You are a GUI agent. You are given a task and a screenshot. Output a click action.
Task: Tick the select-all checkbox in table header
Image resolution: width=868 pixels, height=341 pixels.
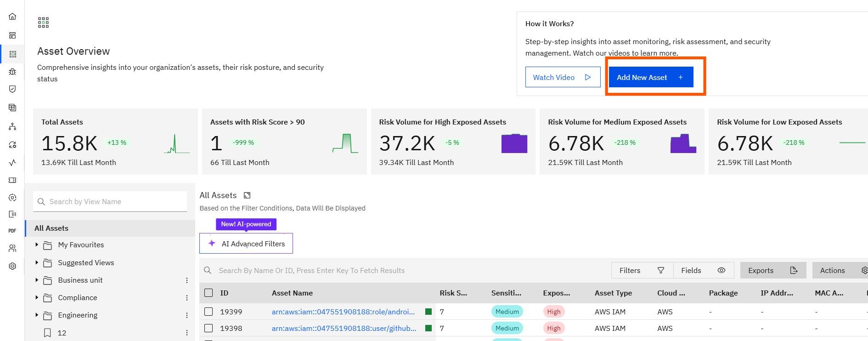click(x=209, y=293)
